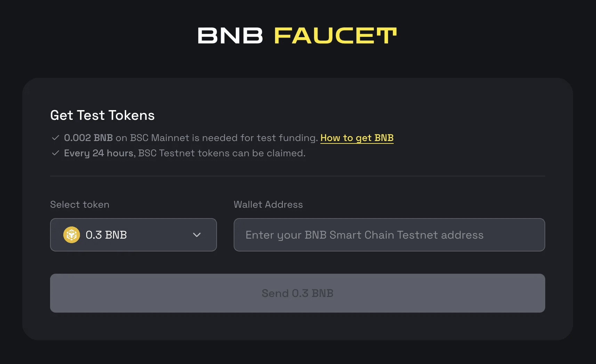Select the 0.3 BNB label text in dropdown
Image resolution: width=596 pixels, height=364 pixels.
[x=106, y=235]
